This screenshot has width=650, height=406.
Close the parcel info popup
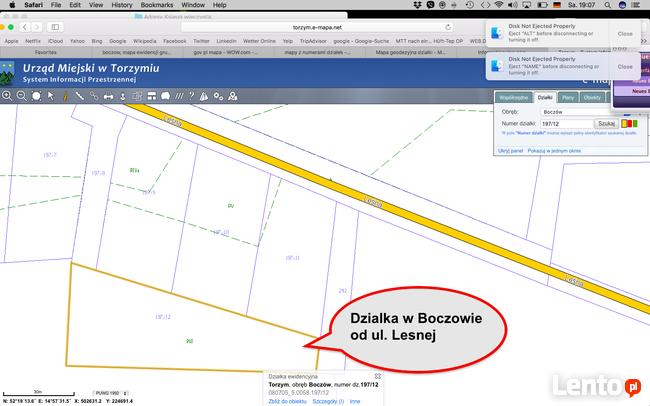[377, 377]
